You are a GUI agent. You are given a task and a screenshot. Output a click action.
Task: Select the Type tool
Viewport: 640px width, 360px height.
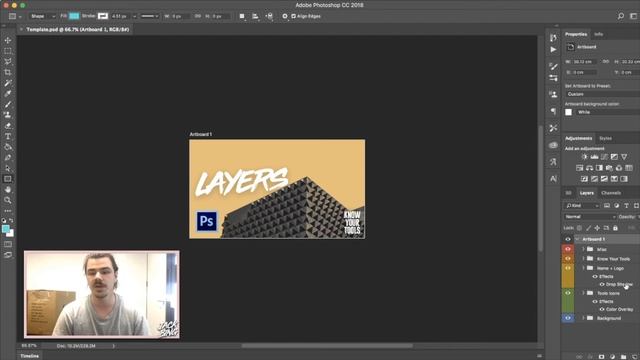8,136
